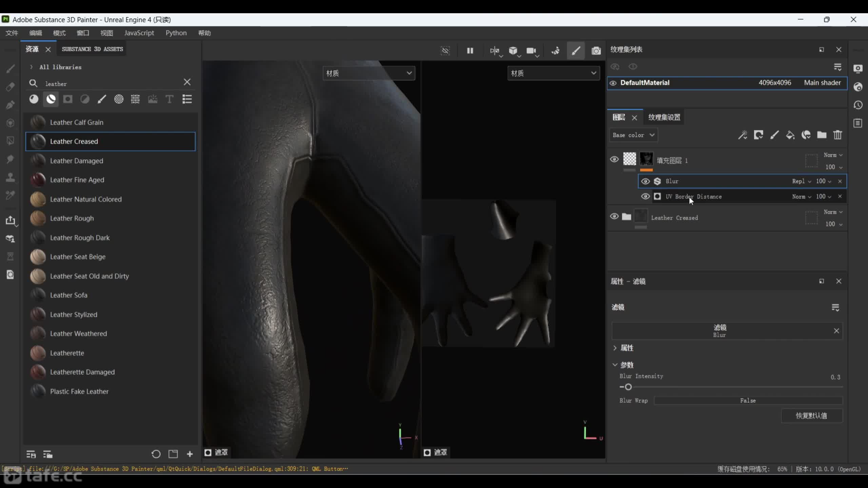Image resolution: width=868 pixels, height=488 pixels.
Task: Open the camera screenshot icon
Action: (596, 51)
